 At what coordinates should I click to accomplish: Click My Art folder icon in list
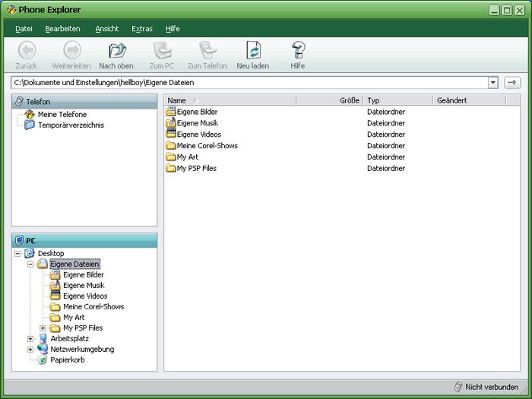coord(171,157)
